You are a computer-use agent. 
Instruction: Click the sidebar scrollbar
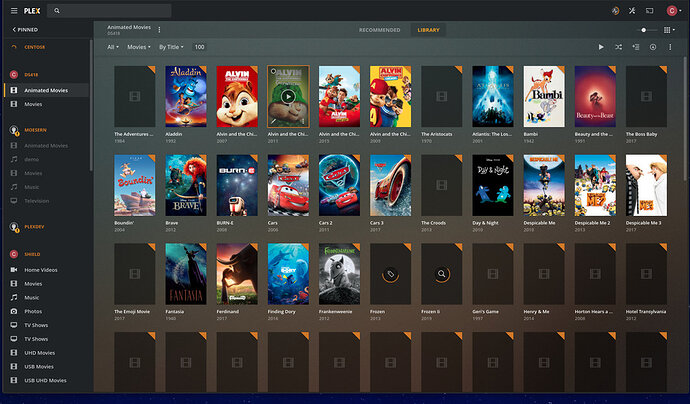point(91,106)
